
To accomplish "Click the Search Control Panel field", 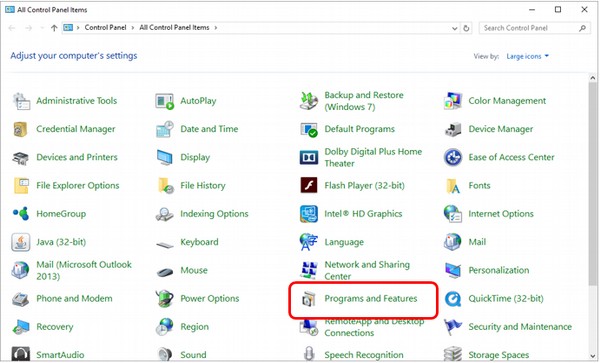I will [x=535, y=28].
